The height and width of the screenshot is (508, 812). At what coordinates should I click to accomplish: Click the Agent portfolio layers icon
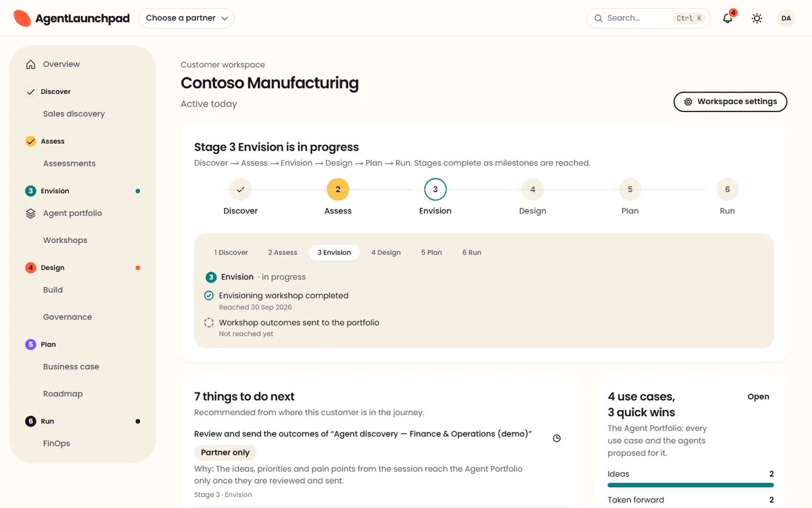tap(31, 213)
